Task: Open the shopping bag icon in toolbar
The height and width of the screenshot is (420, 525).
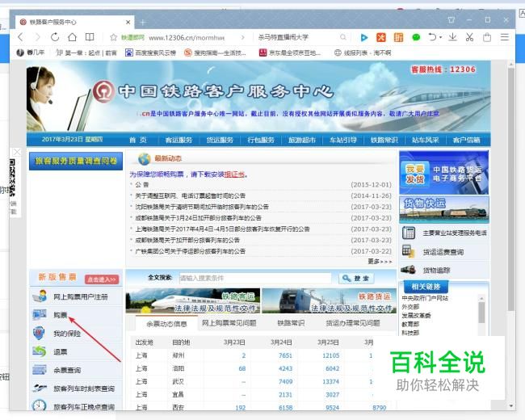Action: tap(487, 37)
